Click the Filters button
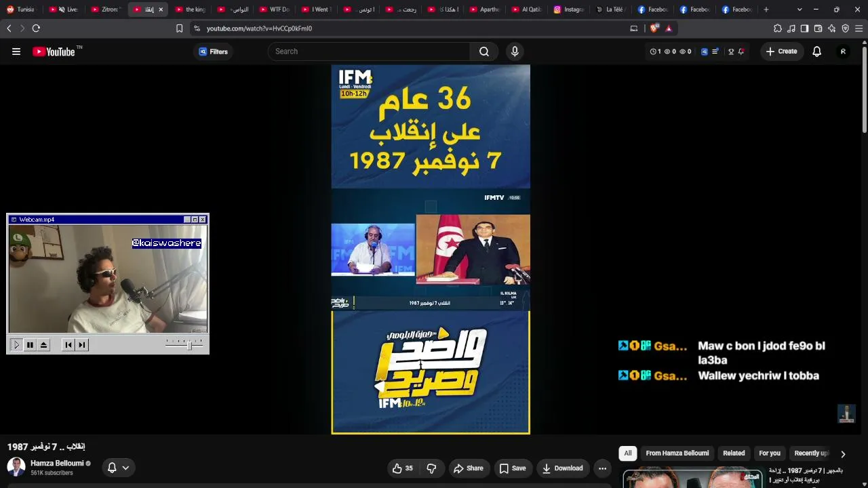Image resolution: width=868 pixels, height=488 pixels. point(214,52)
